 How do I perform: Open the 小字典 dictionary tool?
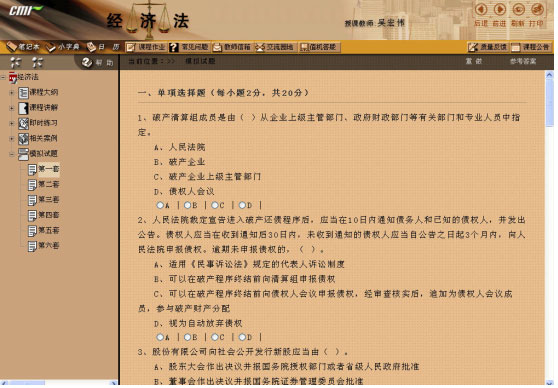coord(63,47)
